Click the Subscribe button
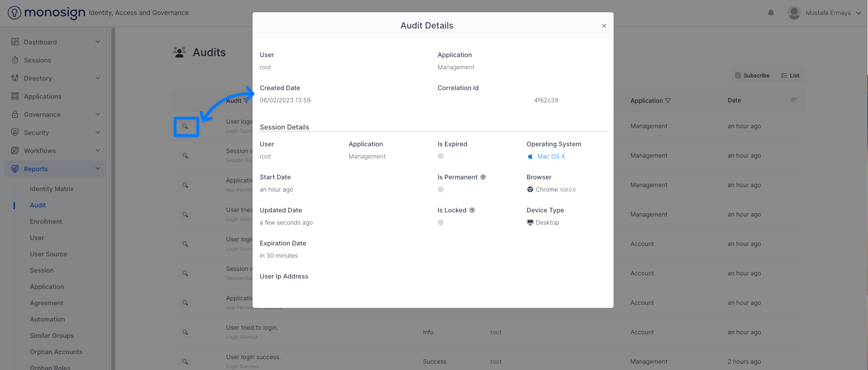This screenshot has height=370, width=868. (752, 76)
